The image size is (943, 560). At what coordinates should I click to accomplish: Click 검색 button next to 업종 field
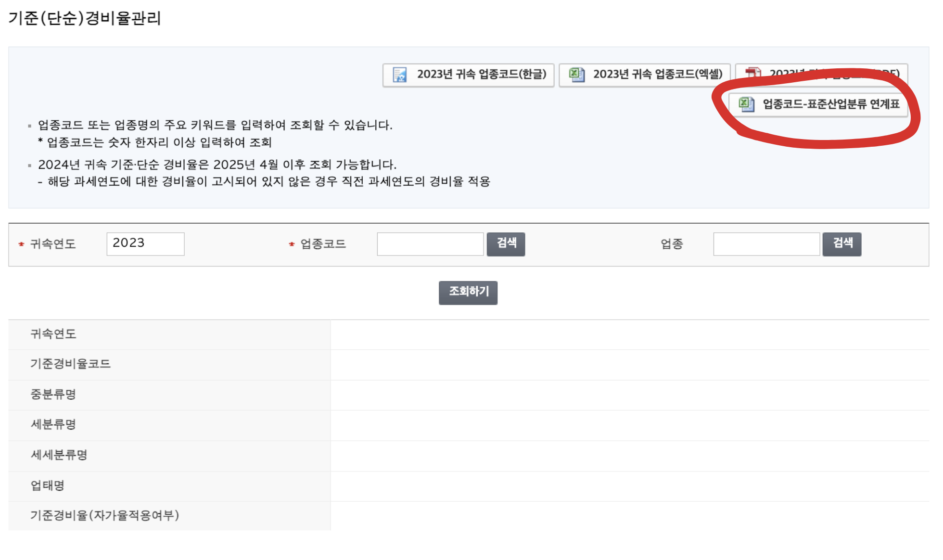[841, 244]
